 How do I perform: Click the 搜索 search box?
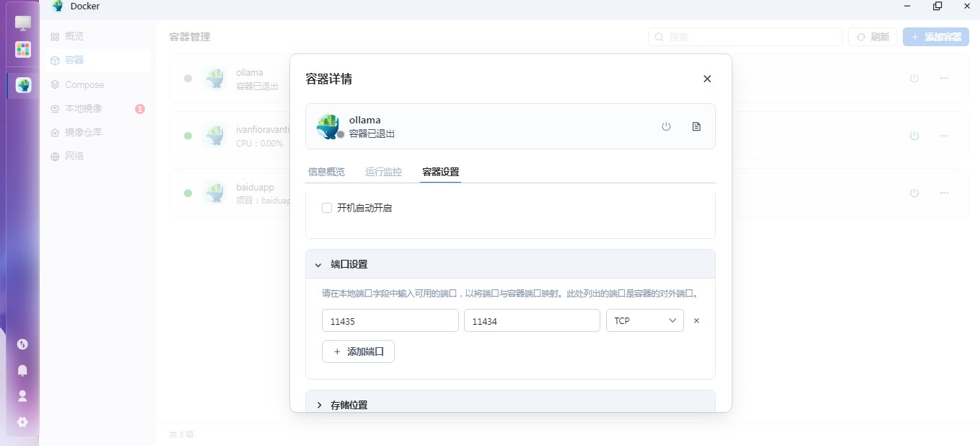(745, 37)
